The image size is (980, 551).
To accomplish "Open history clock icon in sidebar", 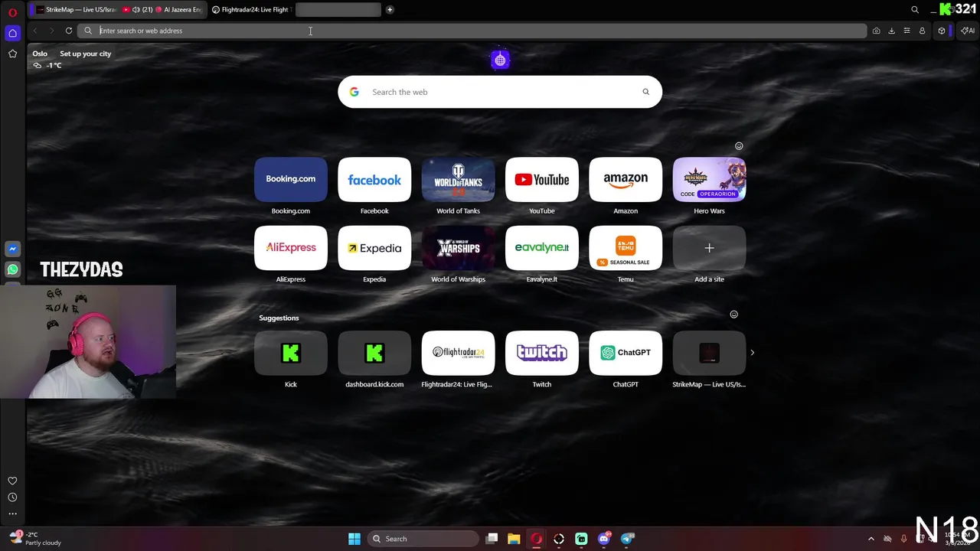I will coord(12,497).
